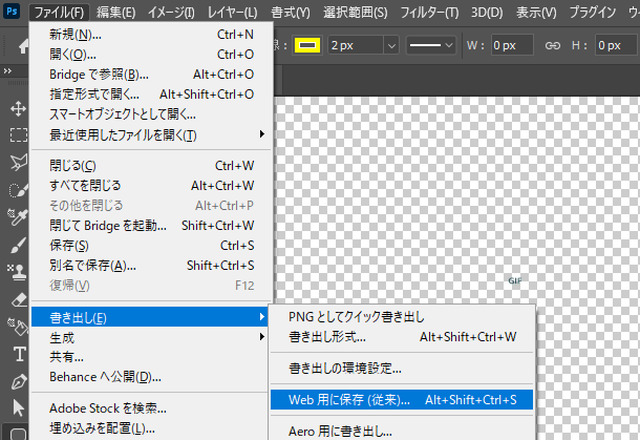This screenshot has width=640, height=440.
Task: Choose Bridge で参照(B)... entry
Action: 151,74
